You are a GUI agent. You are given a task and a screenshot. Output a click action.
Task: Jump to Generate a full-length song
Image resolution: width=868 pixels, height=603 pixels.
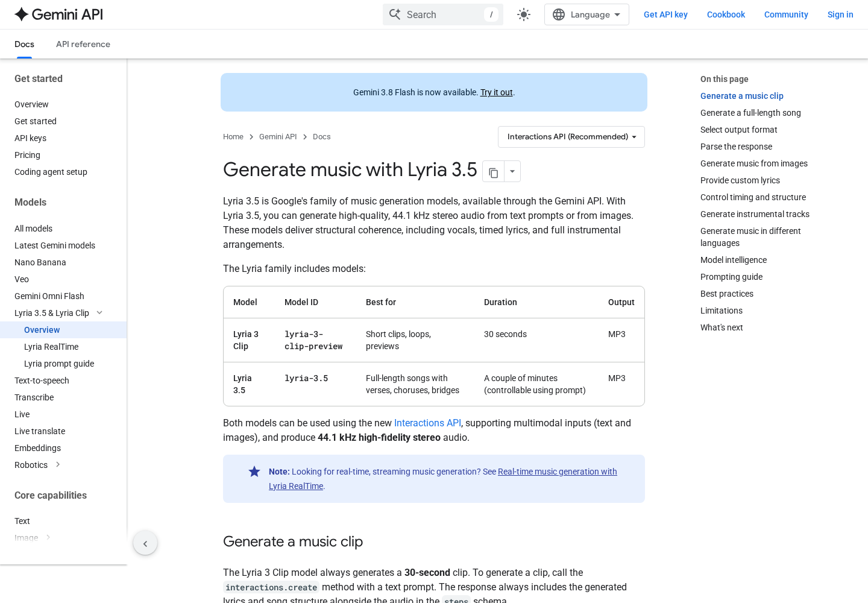[x=750, y=113]
